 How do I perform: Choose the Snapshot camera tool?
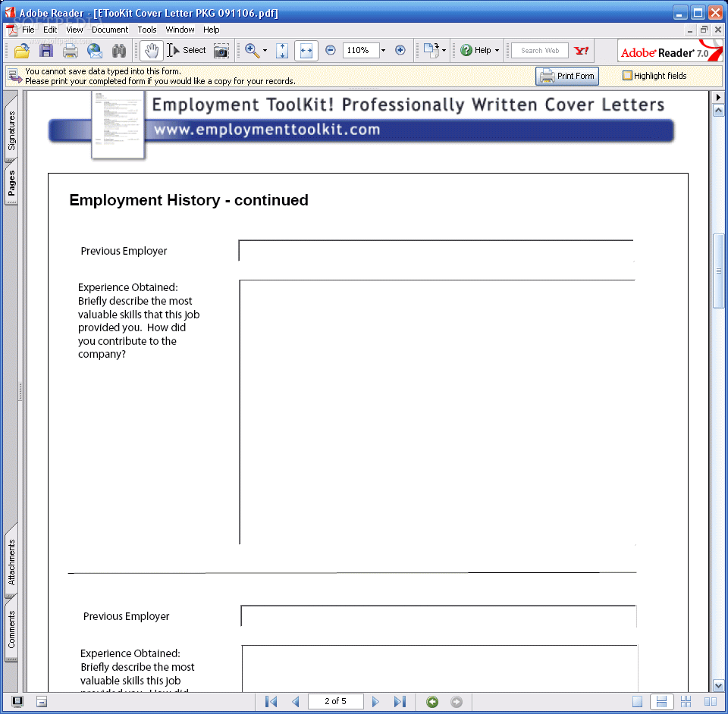[x=221, y=51]
